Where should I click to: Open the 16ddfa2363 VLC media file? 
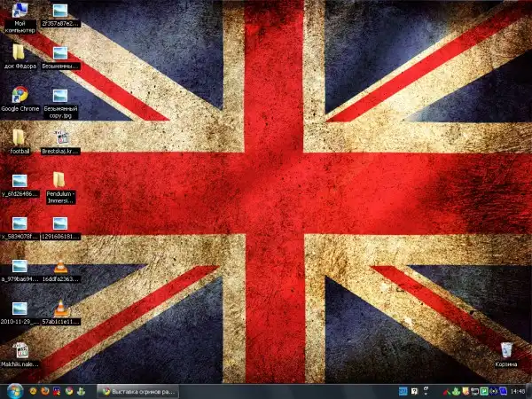point(60,266)
